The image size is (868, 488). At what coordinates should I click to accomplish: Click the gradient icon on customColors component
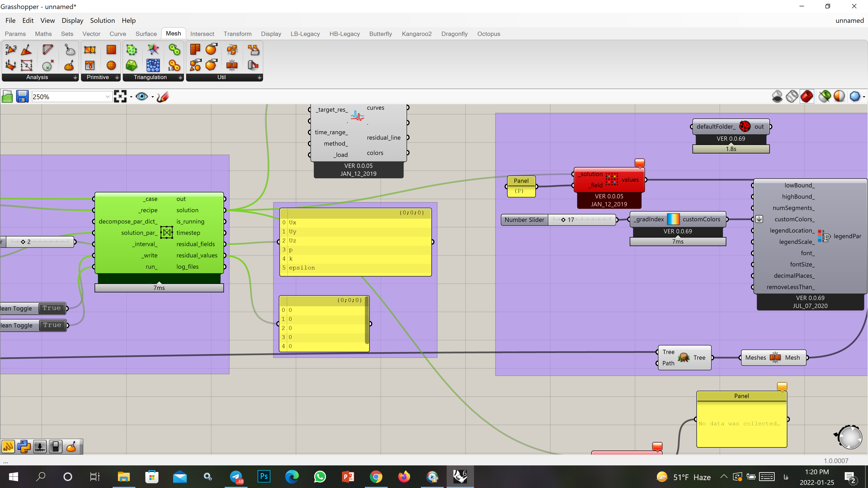pyautogui.click(x=673, y=219)
